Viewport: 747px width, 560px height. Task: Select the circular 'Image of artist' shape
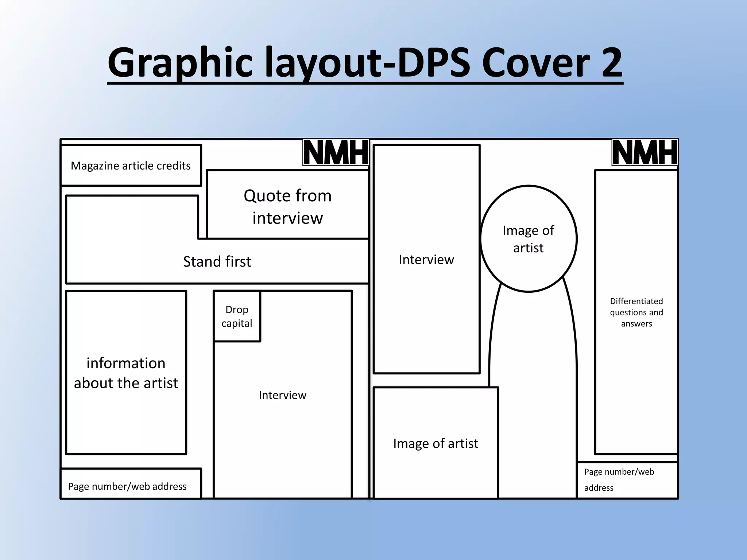tap(529, 239)
